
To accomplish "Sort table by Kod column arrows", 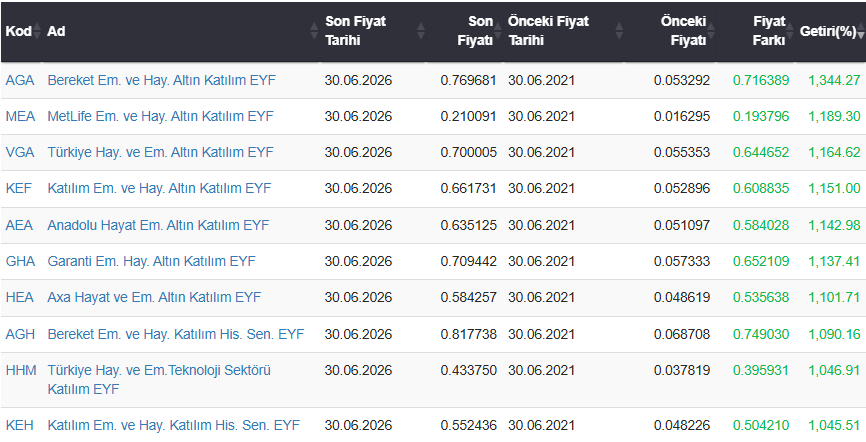I will 37,31.
